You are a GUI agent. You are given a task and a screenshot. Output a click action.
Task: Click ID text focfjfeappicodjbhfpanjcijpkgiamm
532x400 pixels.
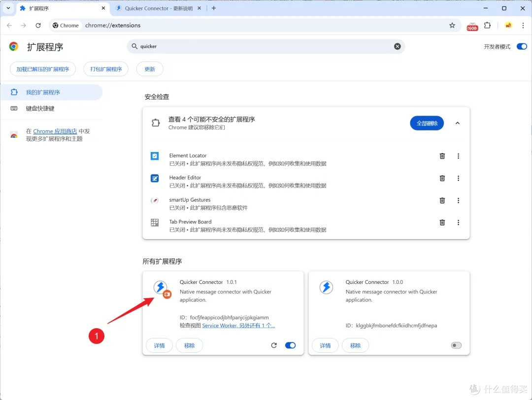[230, 318]
